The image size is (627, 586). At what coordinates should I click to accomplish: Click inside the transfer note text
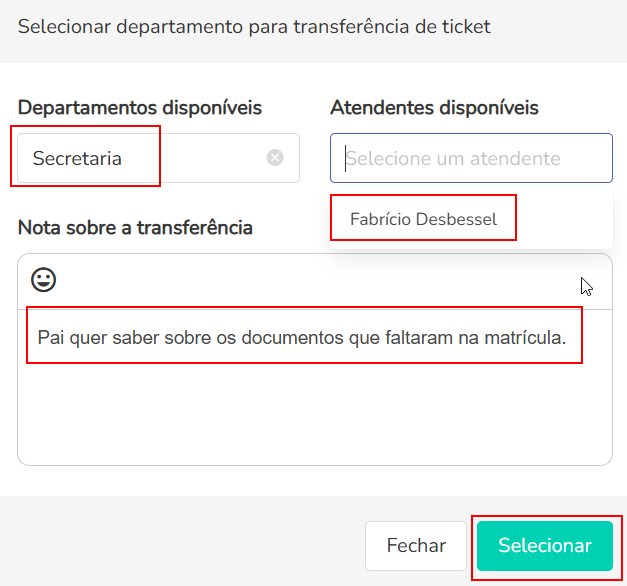300,338
